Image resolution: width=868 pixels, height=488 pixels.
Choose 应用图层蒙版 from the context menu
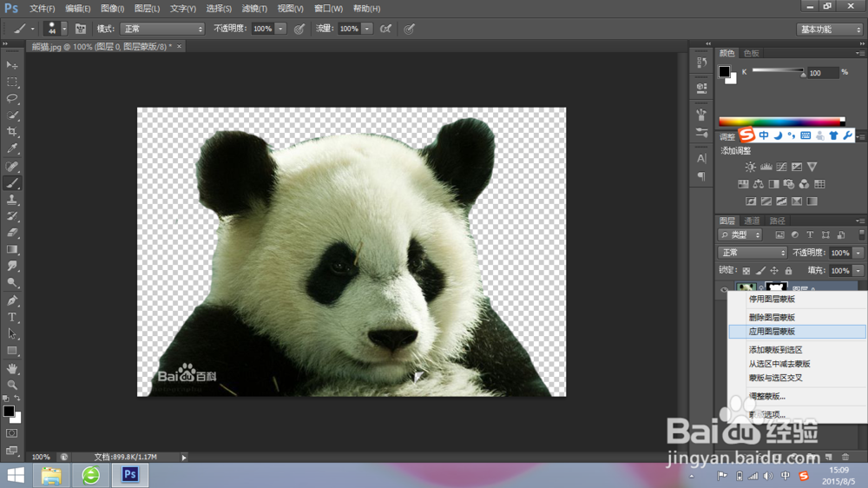(772, 332)
